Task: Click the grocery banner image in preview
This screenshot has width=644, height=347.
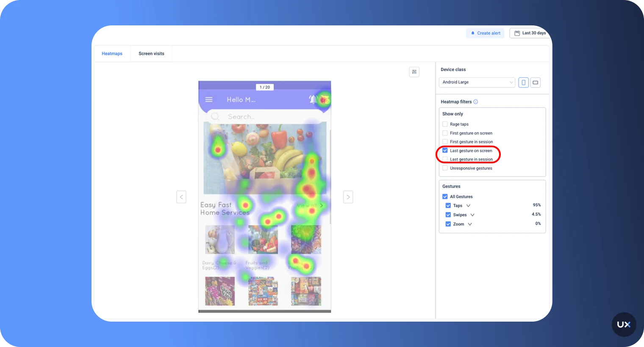Action: (x=265, y=158)
